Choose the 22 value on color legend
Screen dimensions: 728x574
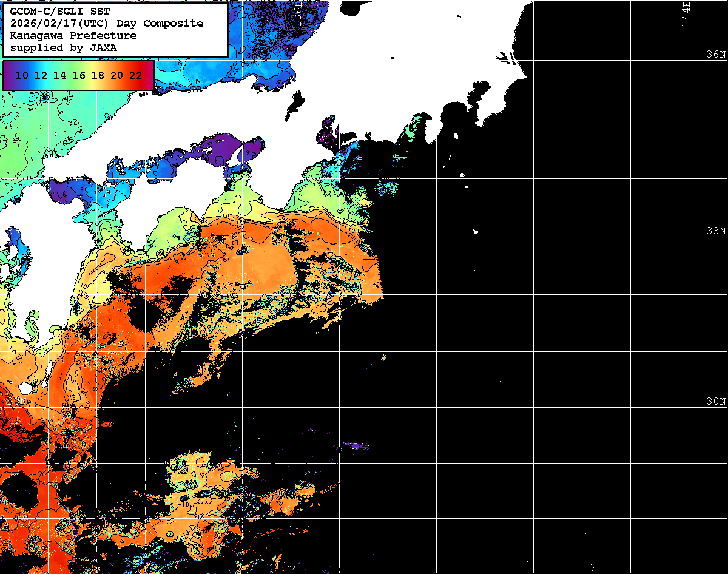(135, 75)
